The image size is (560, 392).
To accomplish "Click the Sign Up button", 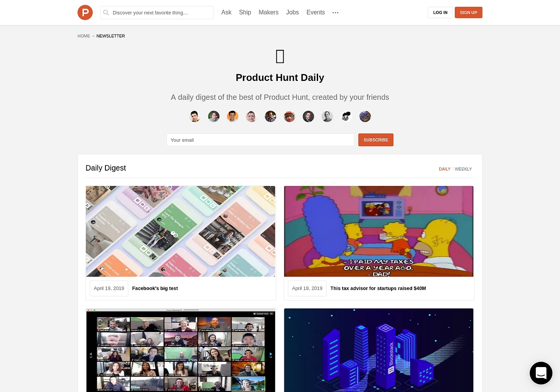I will pos(469,12).
